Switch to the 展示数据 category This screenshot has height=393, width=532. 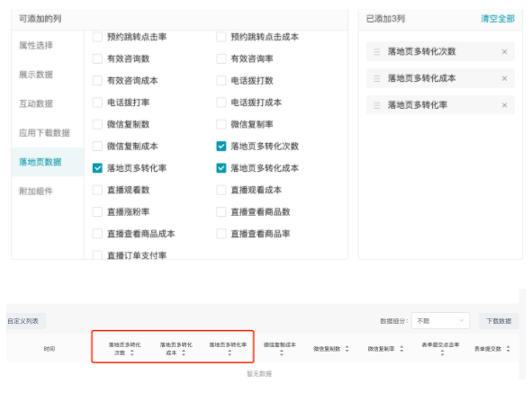tap(36, 75)
